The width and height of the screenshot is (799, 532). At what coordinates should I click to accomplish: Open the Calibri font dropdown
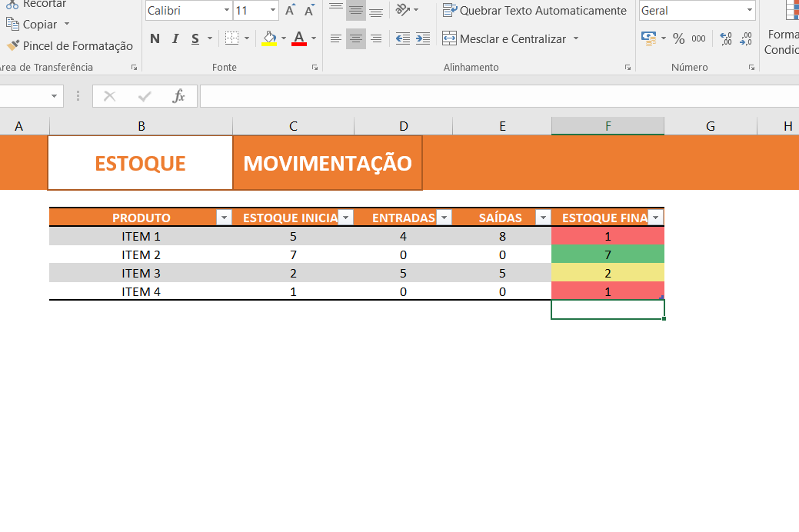pyautogui.click(x=225, y=11)
